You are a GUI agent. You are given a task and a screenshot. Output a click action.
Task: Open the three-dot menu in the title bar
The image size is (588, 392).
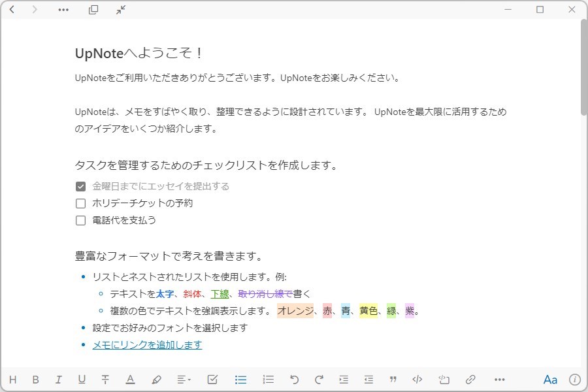[63, 10]
